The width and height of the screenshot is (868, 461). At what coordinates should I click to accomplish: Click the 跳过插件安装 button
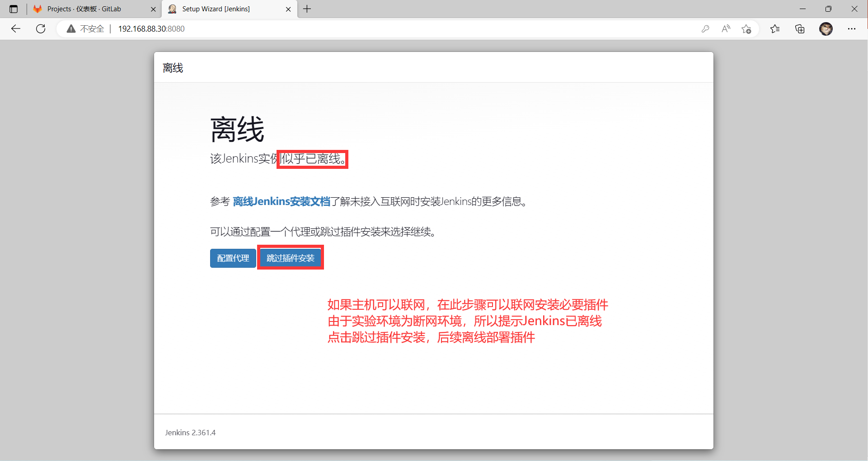click(291, 258)
